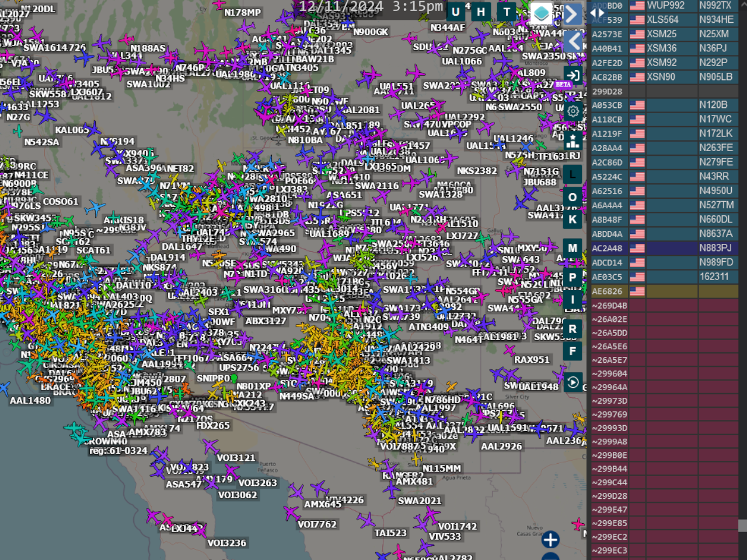Click the aircraft list scrollbar thumb
The height and width of the screenshot is (560, 747).
pyautogui.click(x=742, y=526)
